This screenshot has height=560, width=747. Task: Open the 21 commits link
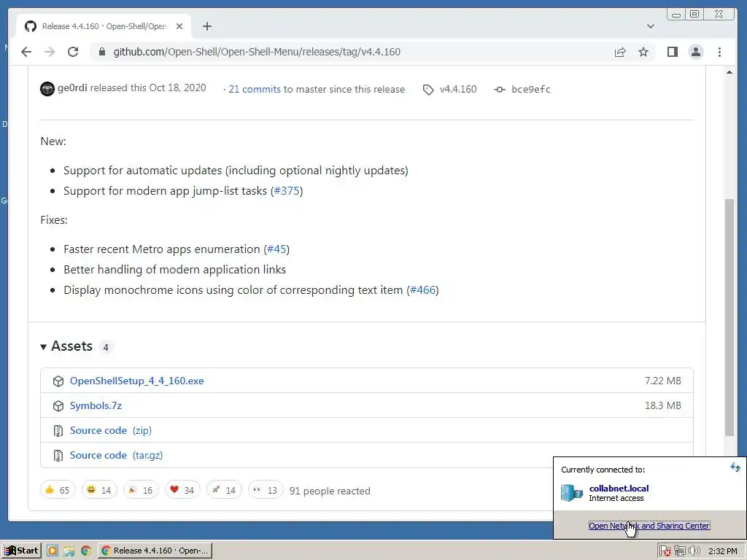255,89
